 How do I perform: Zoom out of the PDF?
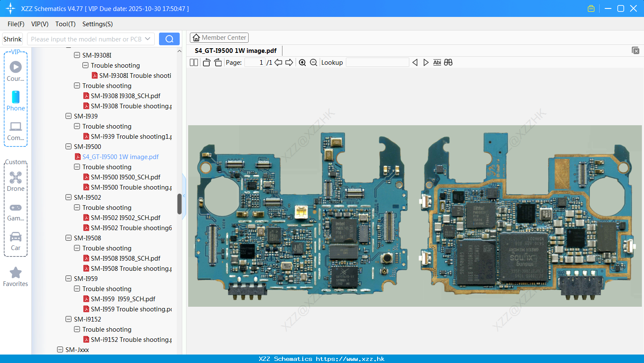coord(313,62)
